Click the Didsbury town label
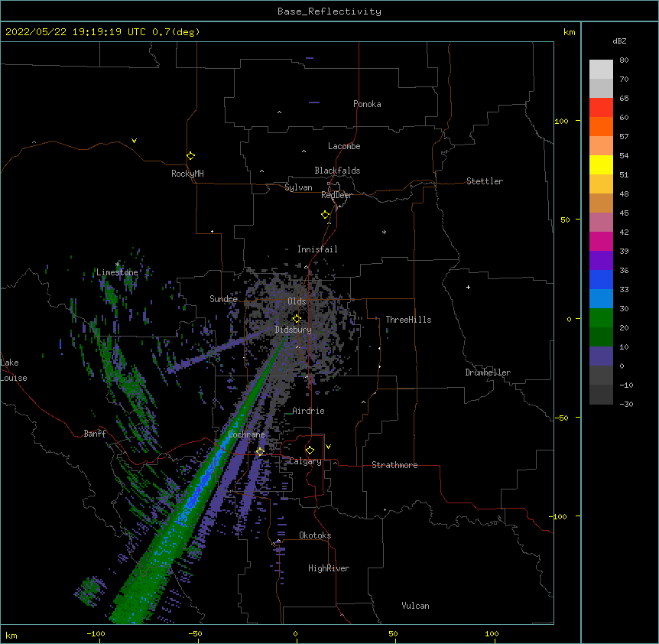 tap(294, 330)
